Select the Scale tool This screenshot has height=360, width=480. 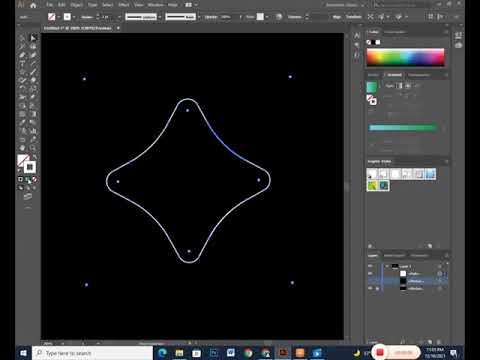point(33,88)
